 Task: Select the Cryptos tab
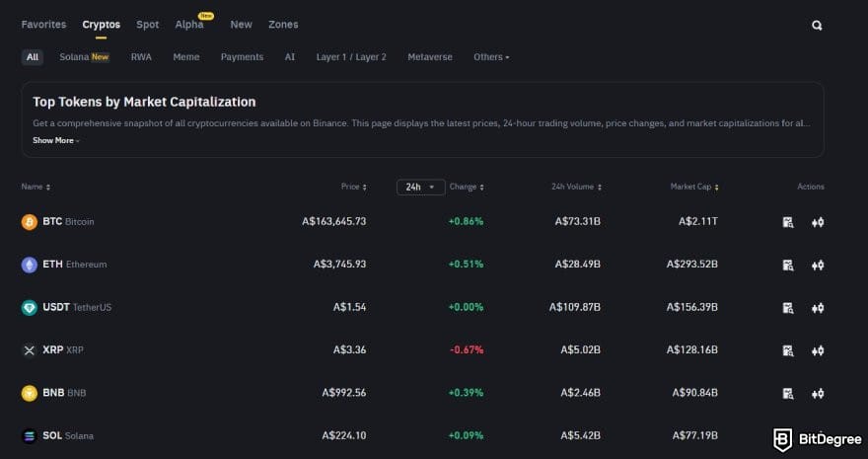click(102, 25)
